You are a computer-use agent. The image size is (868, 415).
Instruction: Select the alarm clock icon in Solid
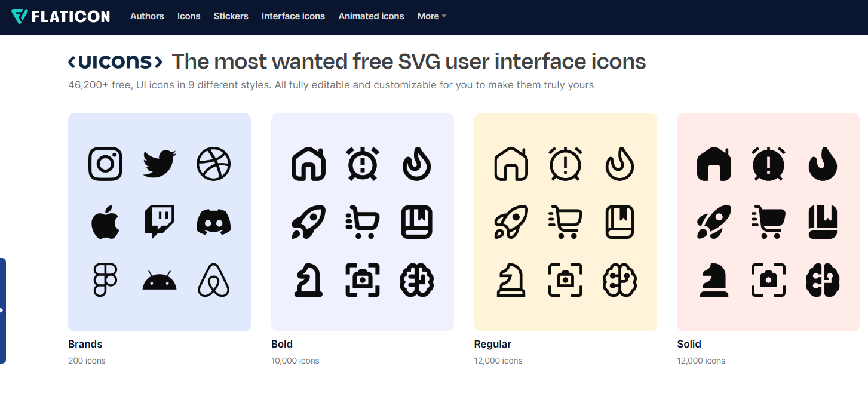click(x=768, y=164)
